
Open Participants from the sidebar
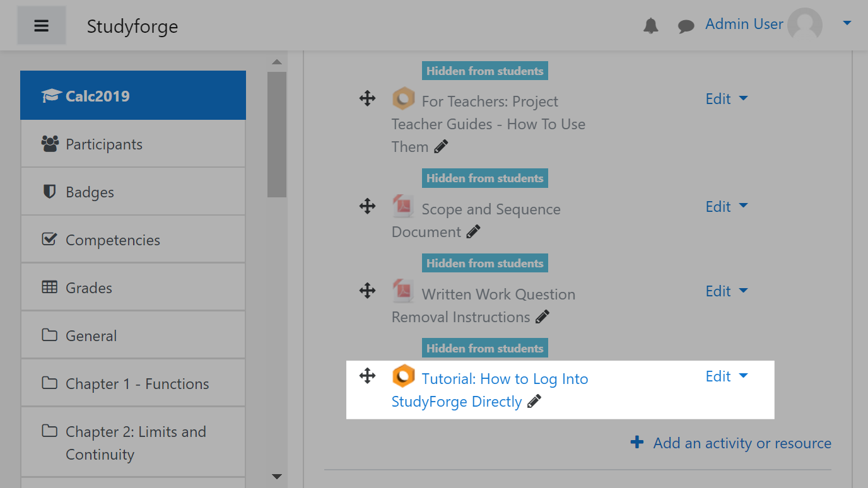pyautogui.click(x=103, y=144)
